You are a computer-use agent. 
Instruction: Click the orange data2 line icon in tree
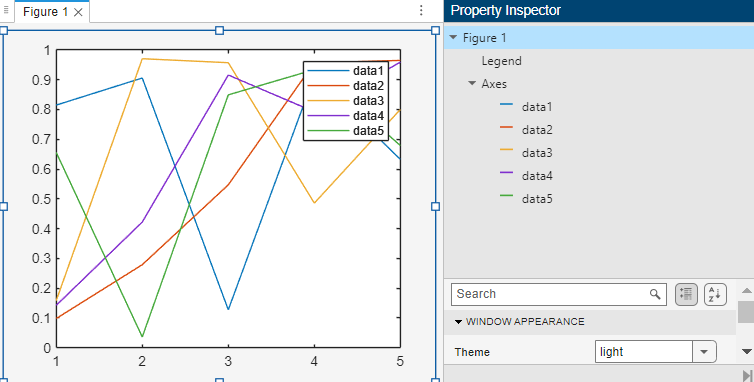pyautogui.click(x=506, y=127)
